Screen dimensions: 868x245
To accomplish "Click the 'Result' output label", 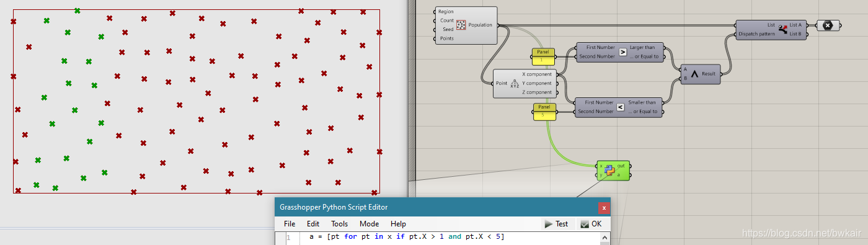I will click(x=709, y=74).
